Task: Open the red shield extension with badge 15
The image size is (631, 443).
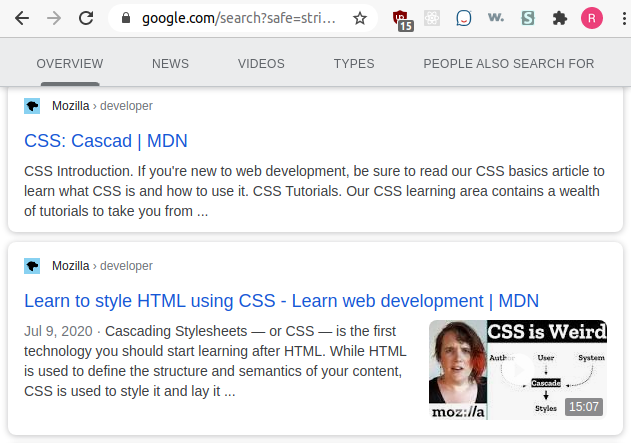Action: coord(402,18)
